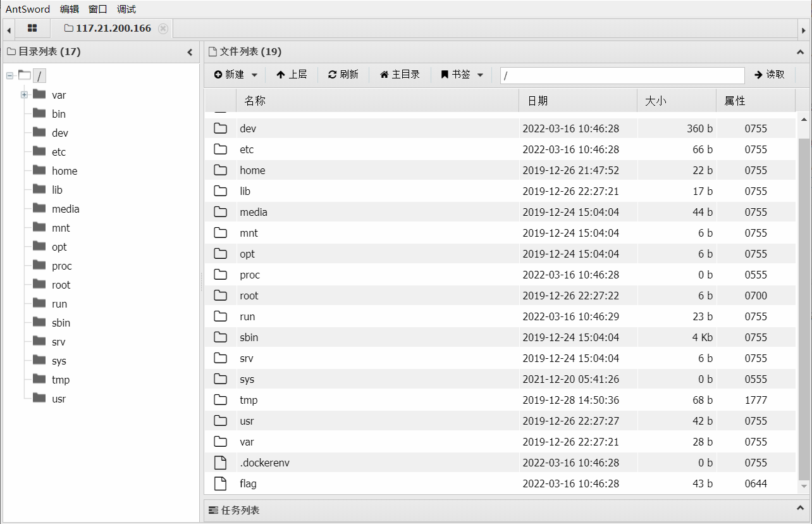Click the 书签 bookmark icon
The image size is (812, 524).
443,74
